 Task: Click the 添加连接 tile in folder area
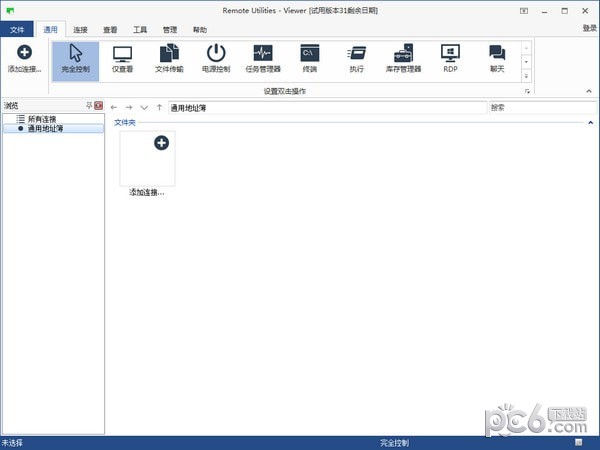(147, 163)
